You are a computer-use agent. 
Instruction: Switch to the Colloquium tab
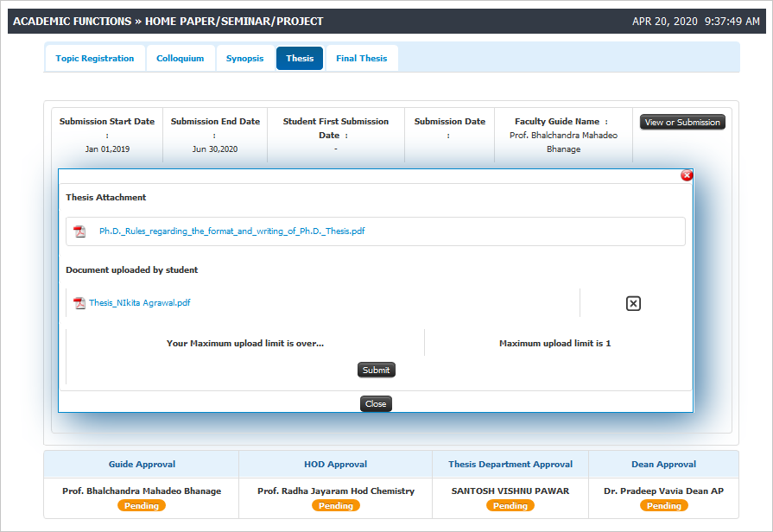(x=180, y=58)
